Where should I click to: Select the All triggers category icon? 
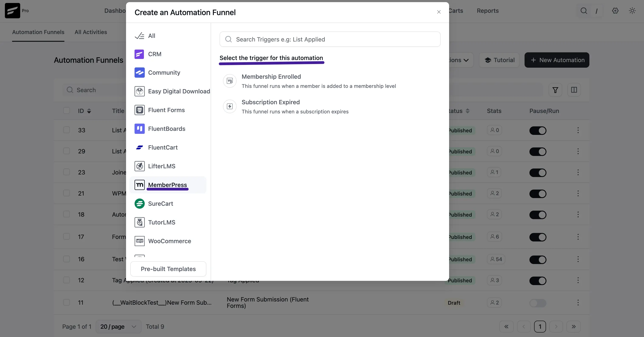pyautogui.click(x=139, y=36)
